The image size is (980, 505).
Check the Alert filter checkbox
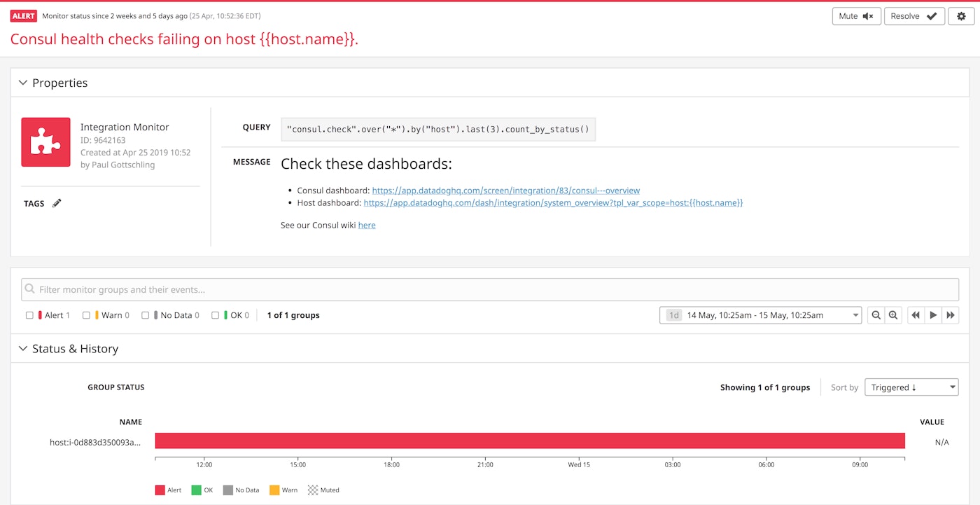(29, 315)
